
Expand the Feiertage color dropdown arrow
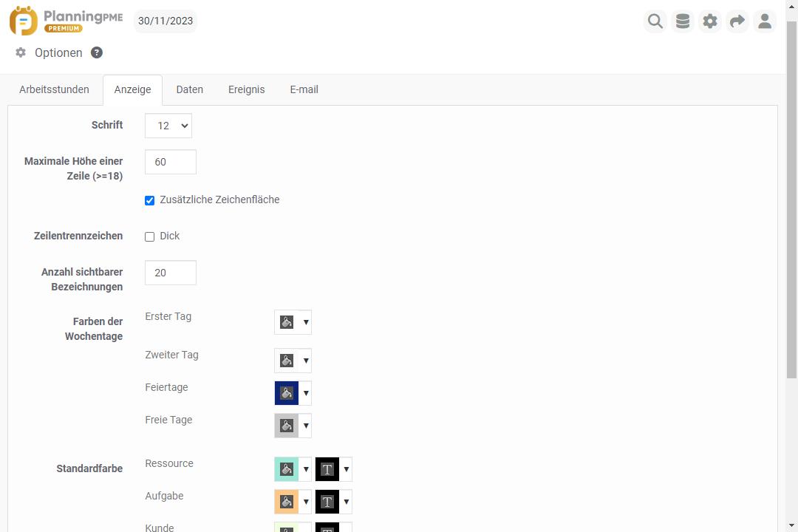point(306,393)
